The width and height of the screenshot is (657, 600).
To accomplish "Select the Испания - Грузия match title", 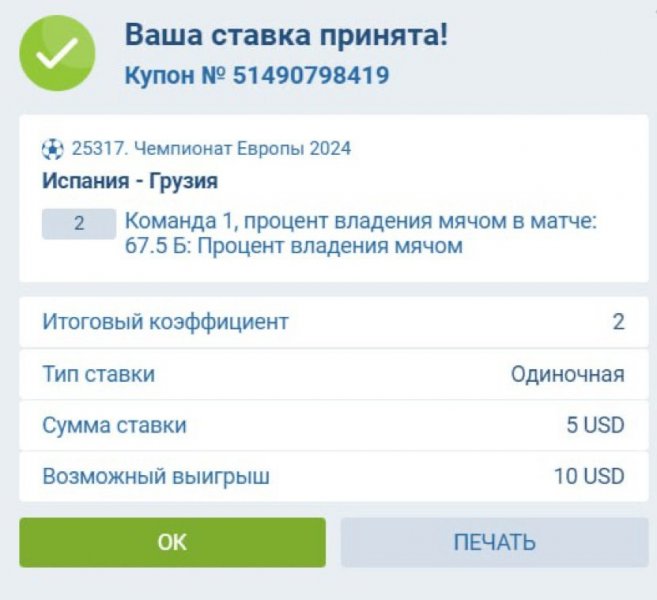I will point(130,182).
